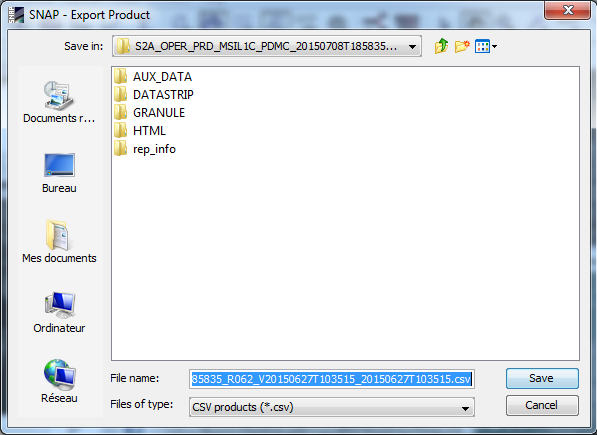Viewport: 597px width, 435px height.
Task: Select the DATASTRIP folder
Action: click(154, 95)
